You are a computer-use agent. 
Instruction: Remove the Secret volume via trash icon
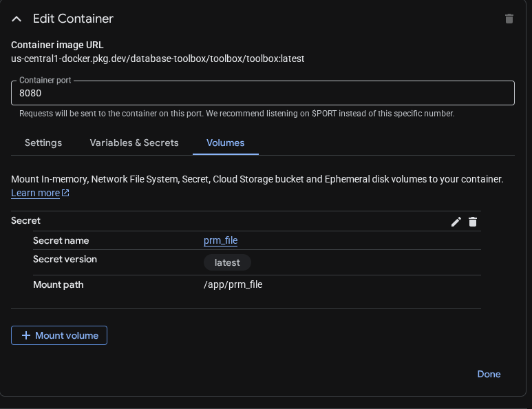tap(473, 222)
